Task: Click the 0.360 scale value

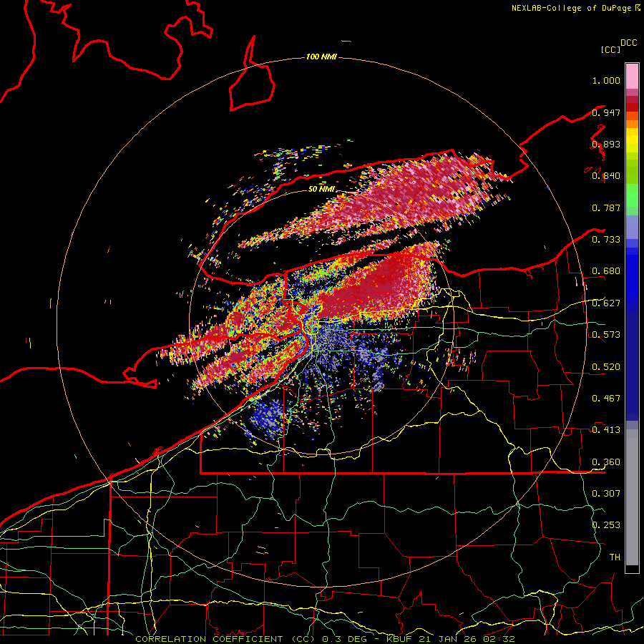Action: click(606, 462)
